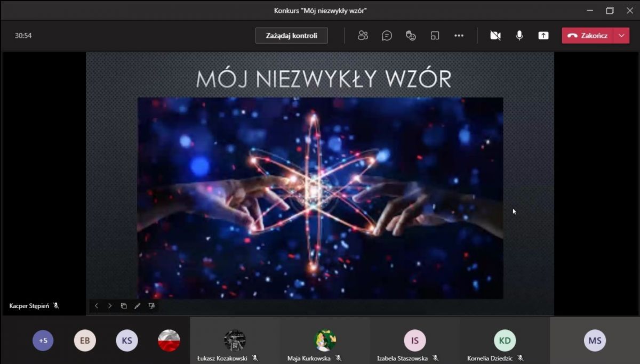Image resolution: width=640 pixels, height=364 pixels.
Task: Click the presentation screen icon in slide toolbar
Action: click(x=151, y=306)
